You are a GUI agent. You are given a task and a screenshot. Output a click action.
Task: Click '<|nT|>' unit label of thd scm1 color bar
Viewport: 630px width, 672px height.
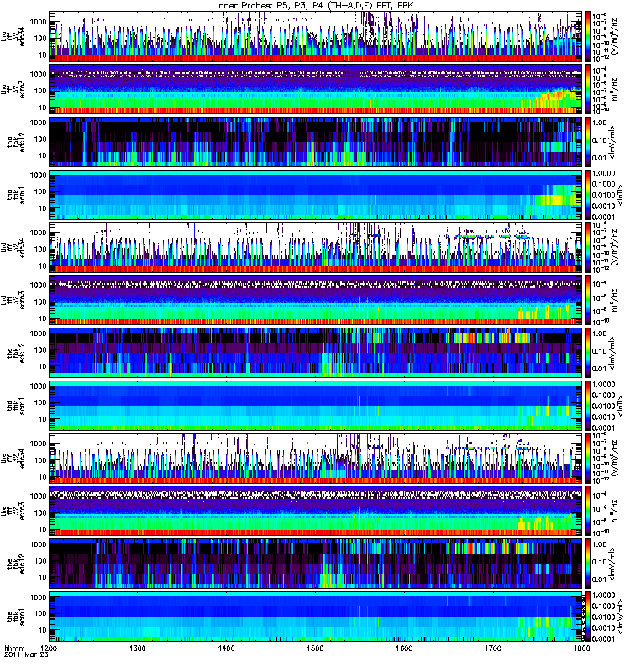tap(620, 406)
